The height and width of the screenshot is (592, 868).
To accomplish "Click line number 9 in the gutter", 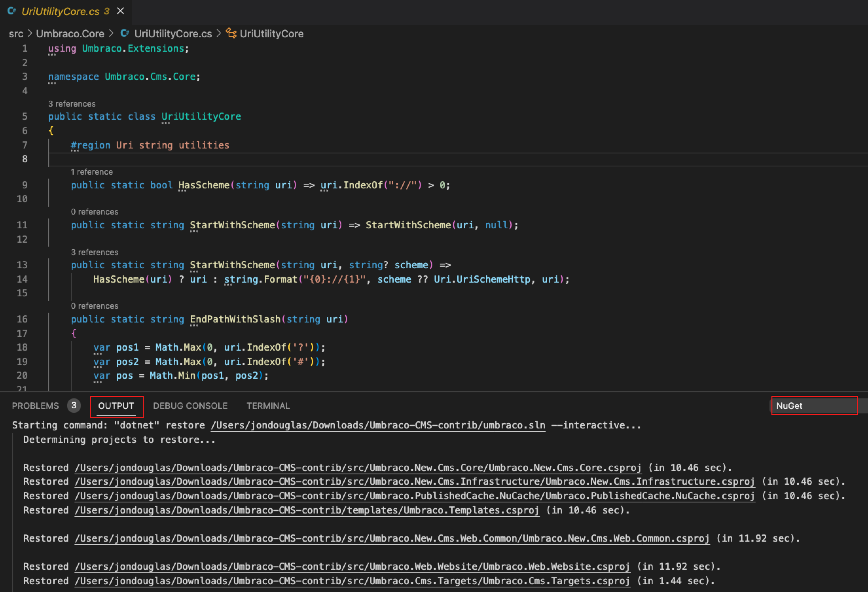I will point(25,185).
